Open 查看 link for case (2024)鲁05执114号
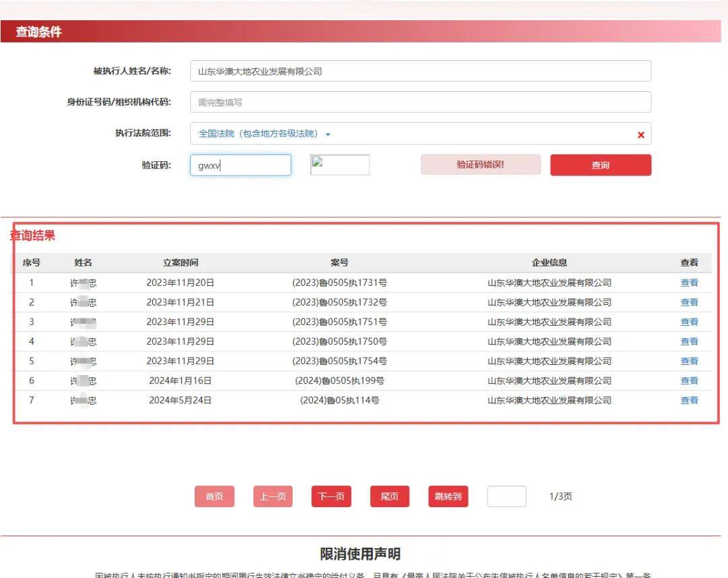Viewport: 728px width, 578px height. [x=689, y=400]
